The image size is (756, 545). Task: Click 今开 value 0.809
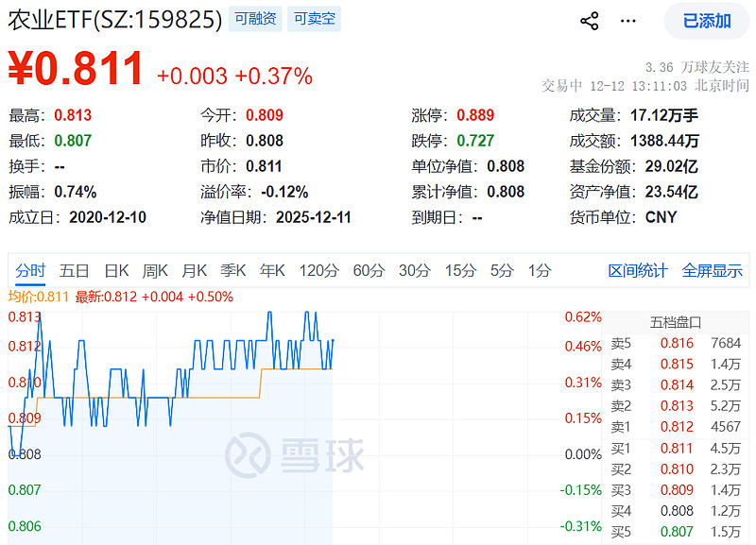coord(265,115)
